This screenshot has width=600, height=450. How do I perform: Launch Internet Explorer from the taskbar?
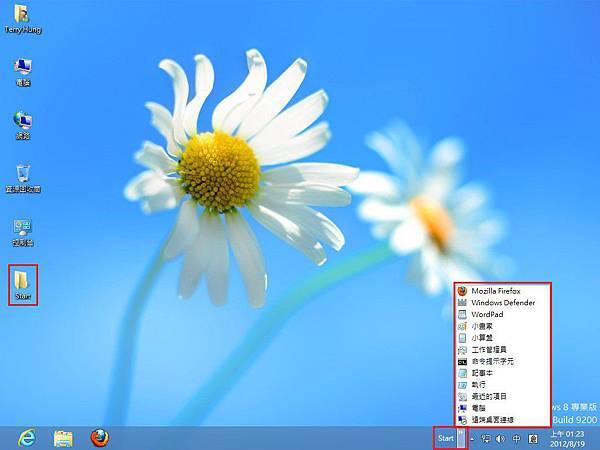pos(27,439)
